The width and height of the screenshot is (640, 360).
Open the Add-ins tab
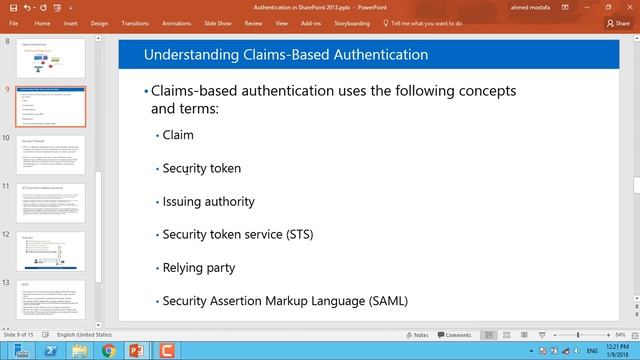pos(311,23)
